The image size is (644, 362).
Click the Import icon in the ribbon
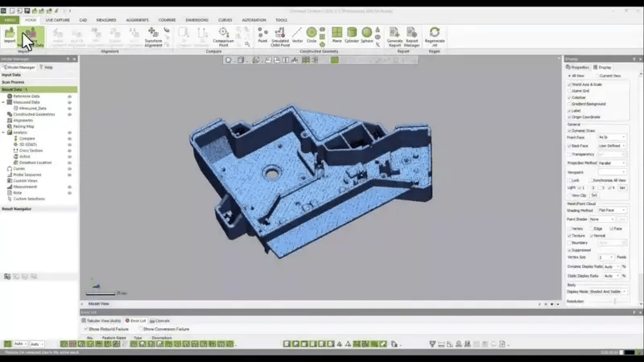pyautogui.click(x=10, y=35)
